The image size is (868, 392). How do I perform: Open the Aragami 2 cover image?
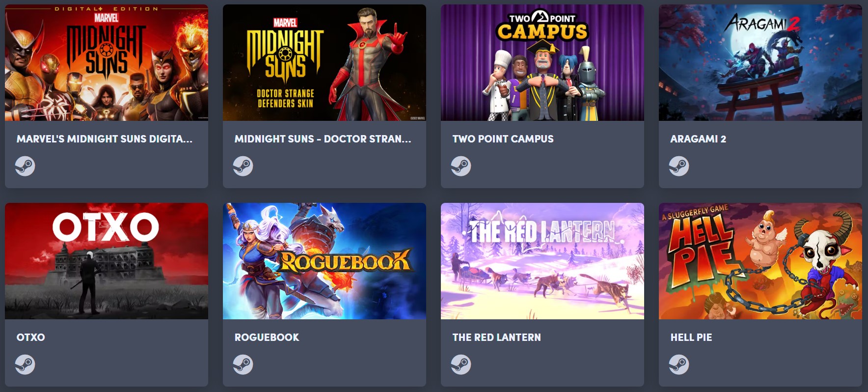[x=760, y=62]
